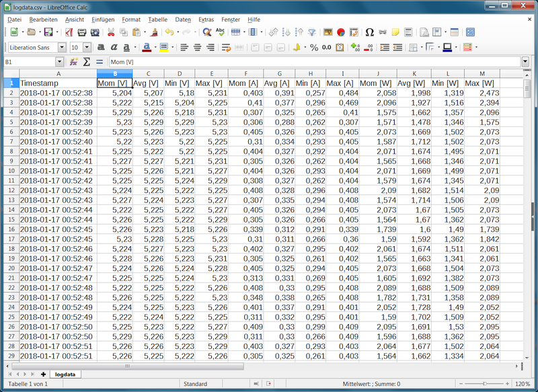Click the Add Decimal Place icon
This screenshot has width=538, height=392.
coord(355,48)
